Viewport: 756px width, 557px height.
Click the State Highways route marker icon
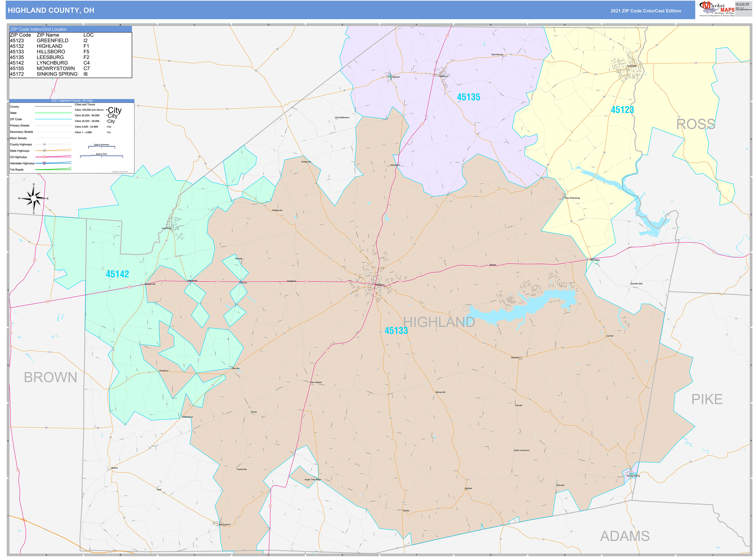pos(44,151)
